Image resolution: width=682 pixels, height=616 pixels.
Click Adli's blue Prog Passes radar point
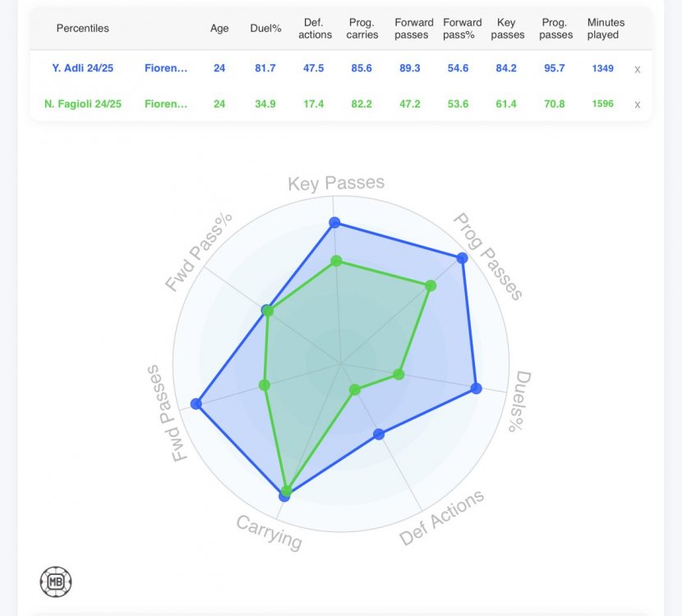(x=462, y=258)
